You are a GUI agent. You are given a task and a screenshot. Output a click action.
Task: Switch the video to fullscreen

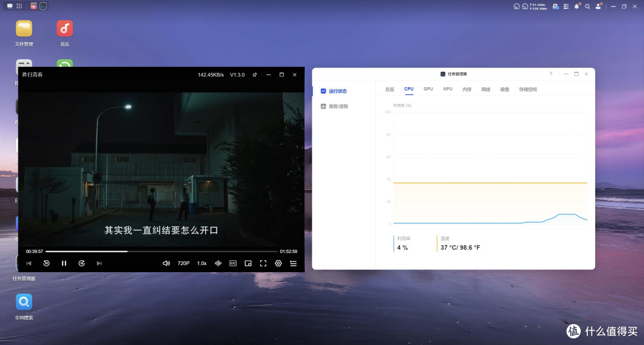(x=264, y=263)
